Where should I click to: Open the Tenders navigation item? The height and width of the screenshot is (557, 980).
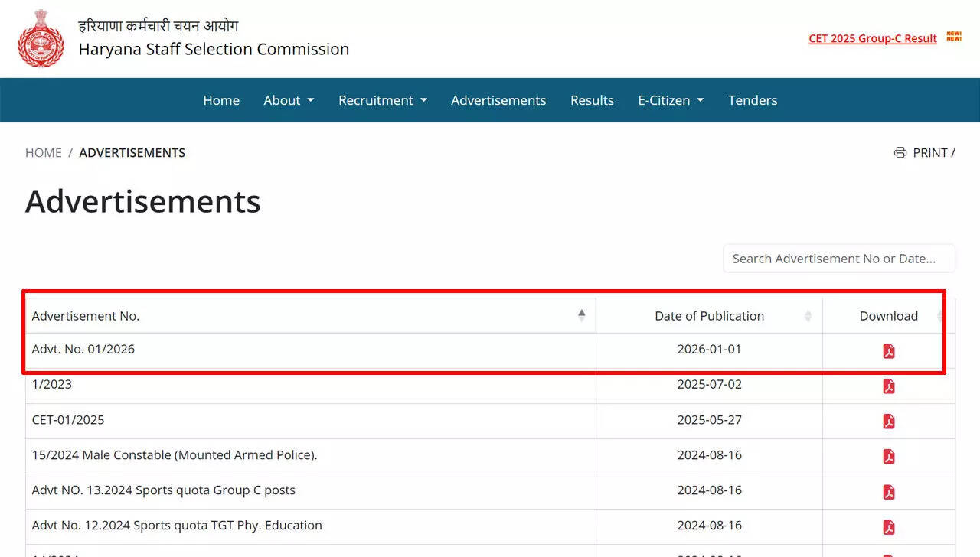[753, 100]
